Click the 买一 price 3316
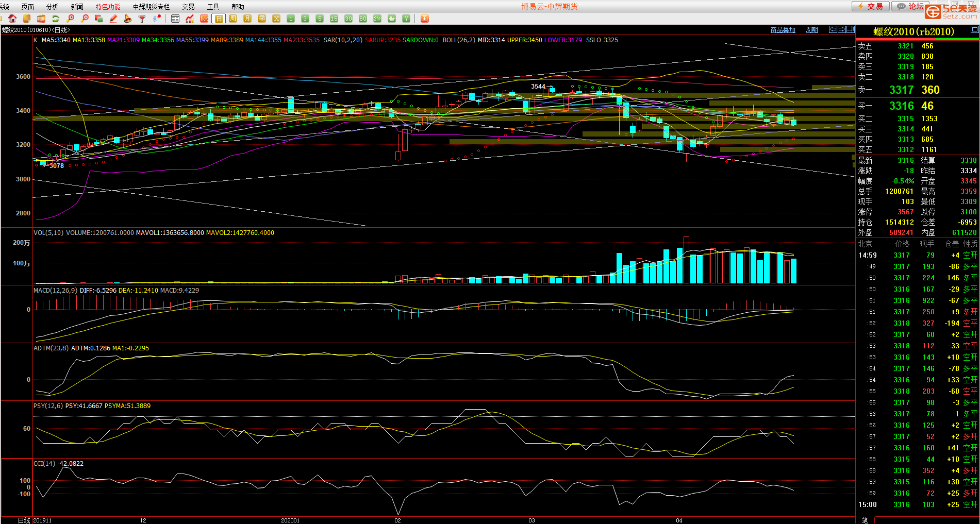This screenshot has width=980, height=524. [x=901, y=106]
